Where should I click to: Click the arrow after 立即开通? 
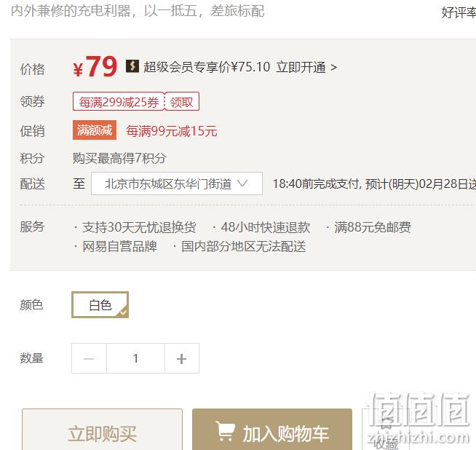pos(333,68)
